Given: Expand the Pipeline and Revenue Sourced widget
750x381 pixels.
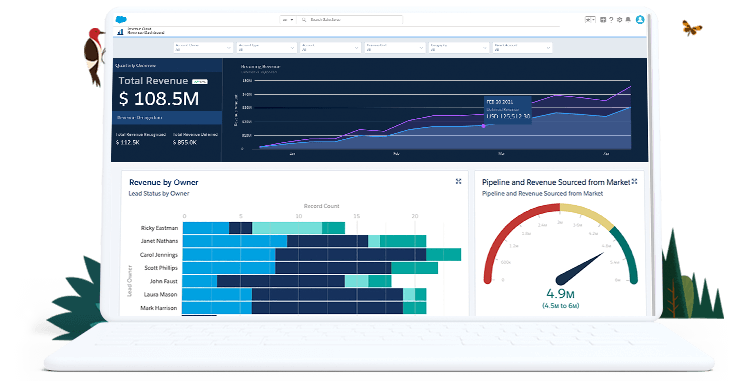Looking at the screenshot, I should pyautogui.click(x=635, y=182).
